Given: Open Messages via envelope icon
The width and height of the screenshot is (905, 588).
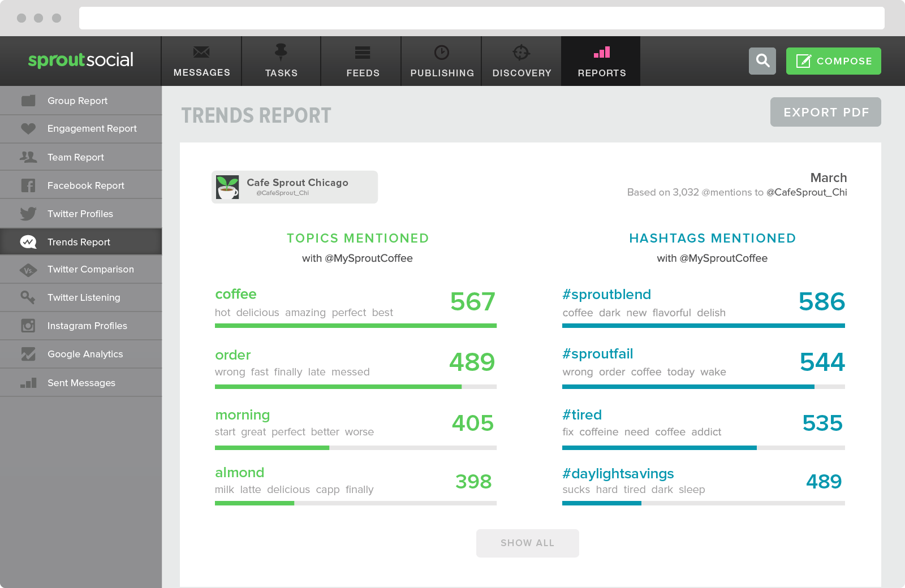Looking at the screenshot, I should [x=201, y=52].
